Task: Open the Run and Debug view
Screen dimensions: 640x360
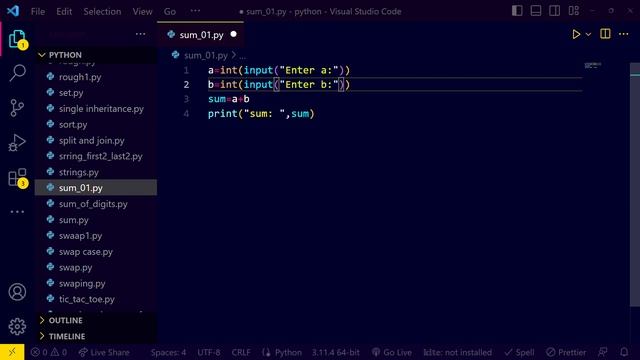Action: click(x=17, y=143)
